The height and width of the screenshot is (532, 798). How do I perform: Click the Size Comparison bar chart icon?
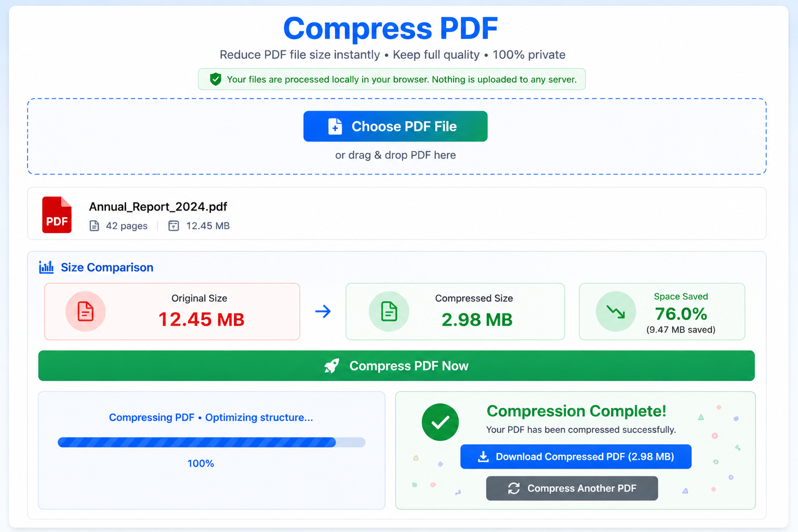[x=46, y=267]
